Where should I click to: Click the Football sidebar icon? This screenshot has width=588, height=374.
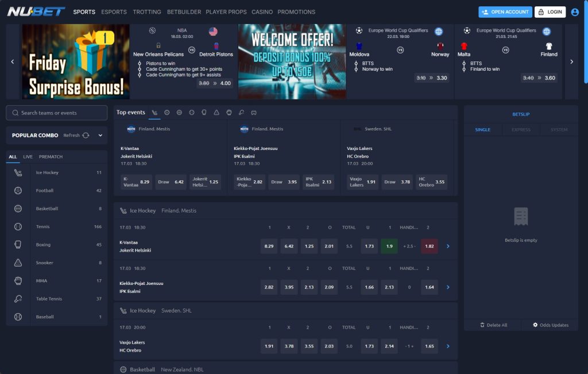coord(18,191)
